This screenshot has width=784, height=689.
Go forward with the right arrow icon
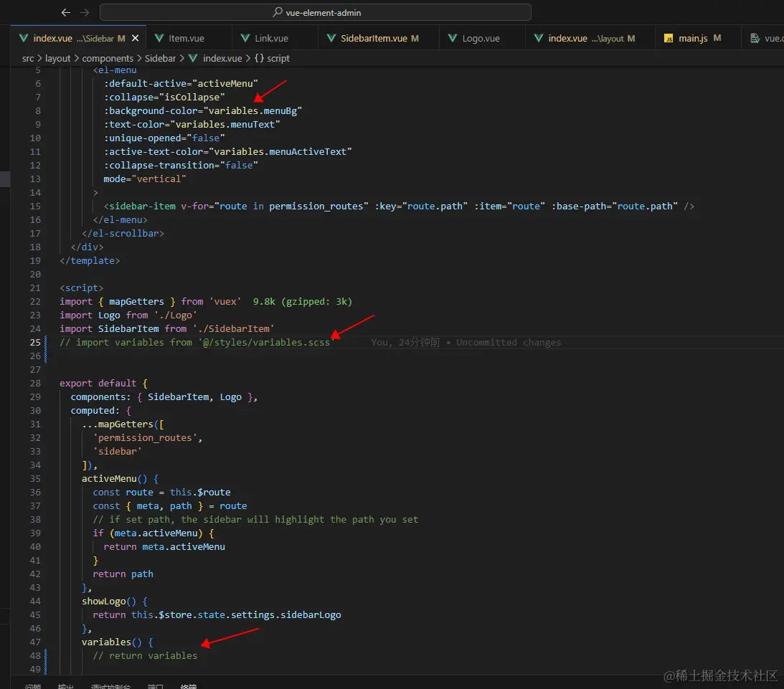pos(85,12)
